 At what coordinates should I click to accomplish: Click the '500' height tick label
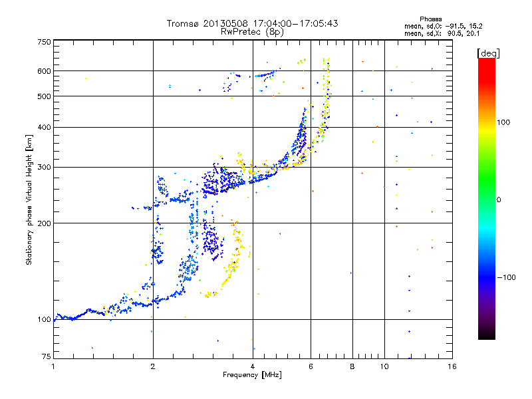[44, 96]
